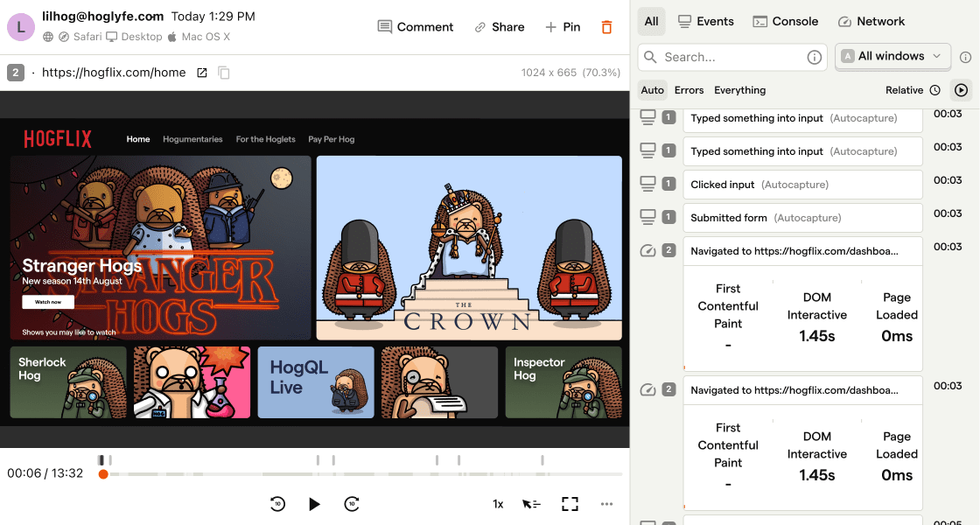This screenshot has width=980, height=525.
Task: Toggle sync scrolling play icon
Action: point(962,90)
